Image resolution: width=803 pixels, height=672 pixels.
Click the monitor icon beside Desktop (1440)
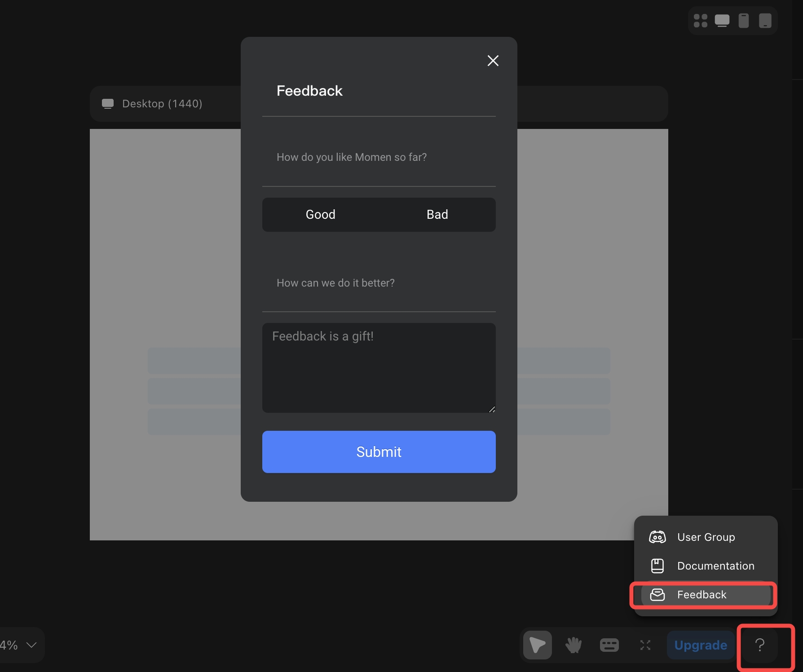(x=108, y=104)
